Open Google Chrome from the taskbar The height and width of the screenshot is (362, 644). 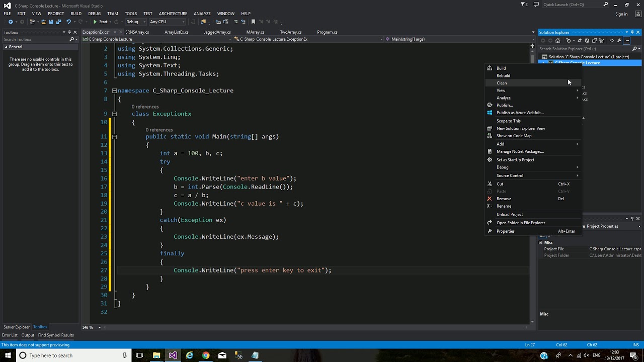[x=206, y=355]
